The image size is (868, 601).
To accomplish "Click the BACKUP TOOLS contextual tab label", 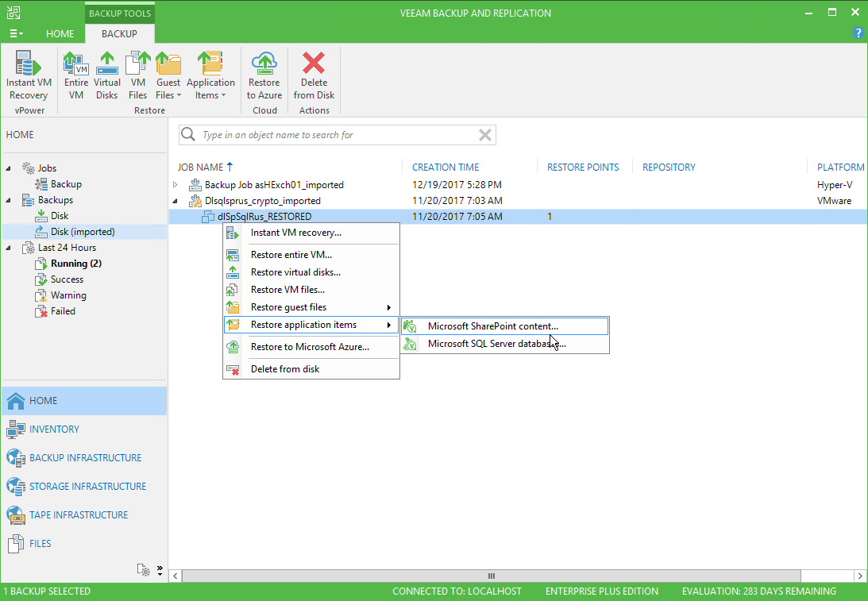I will [x=120, y=13].
